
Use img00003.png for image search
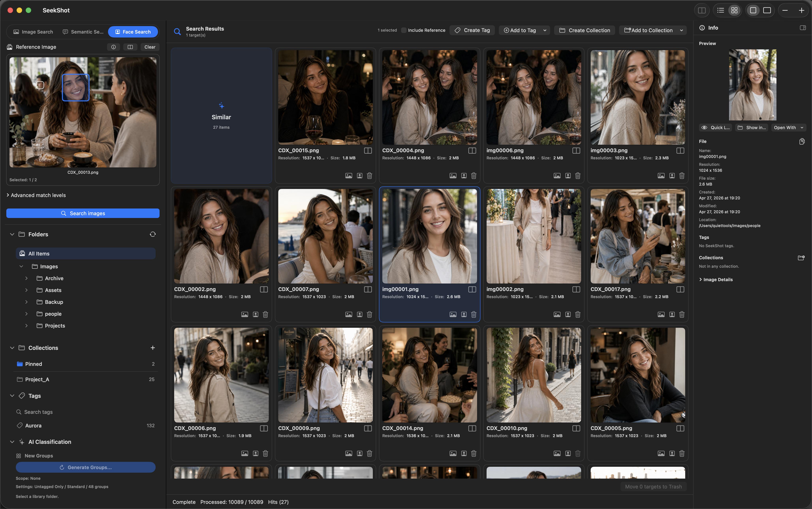(x=661, y=176)
